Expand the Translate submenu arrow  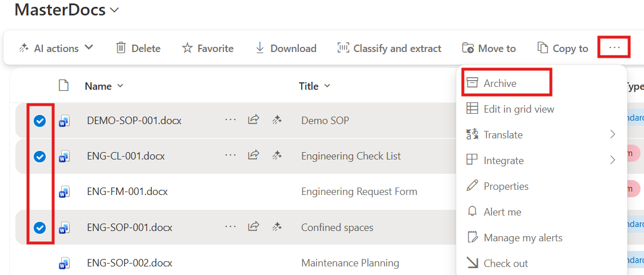(x=613, y=134)
